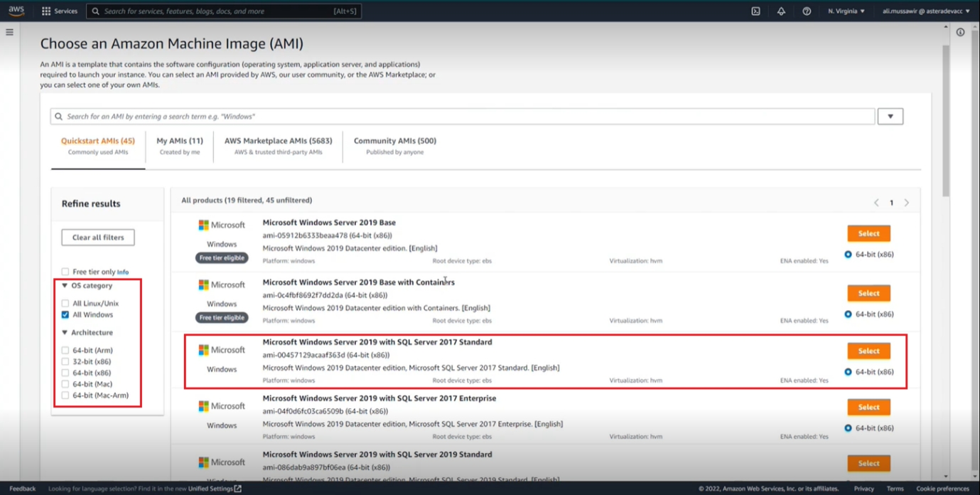Open the notifications bell

(781, 11)
